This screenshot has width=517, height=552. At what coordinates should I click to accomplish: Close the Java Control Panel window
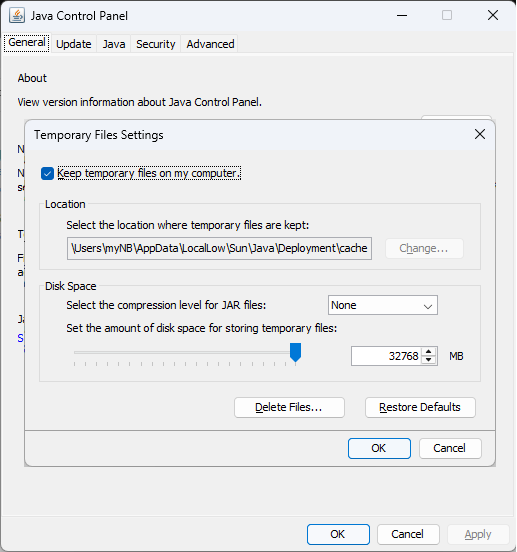click(x=493, y=15)
